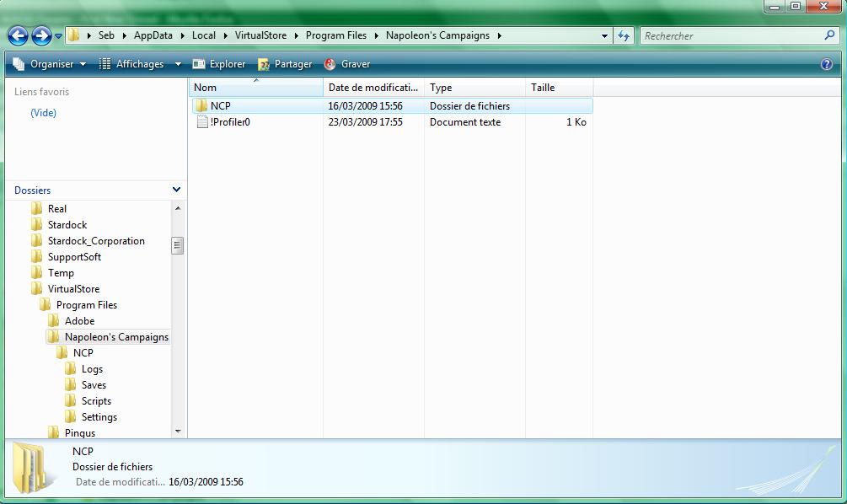
Task: Open the Organiser dropdown menu
Action: pyautogui.click(x=51, y=64)
